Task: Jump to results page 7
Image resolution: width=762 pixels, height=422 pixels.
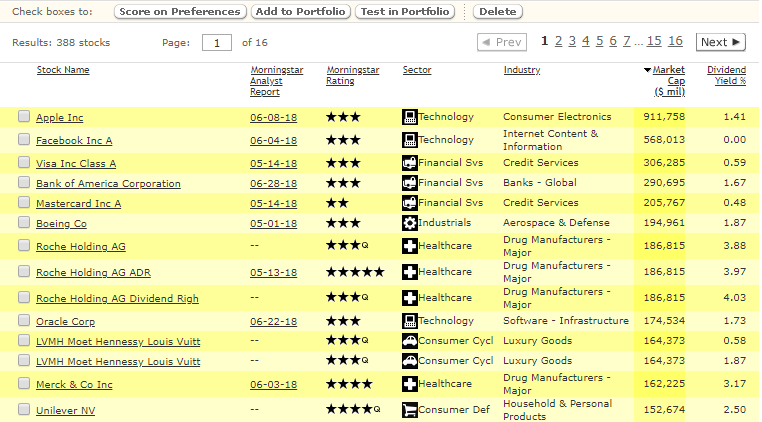Action: tap(626, 42)
